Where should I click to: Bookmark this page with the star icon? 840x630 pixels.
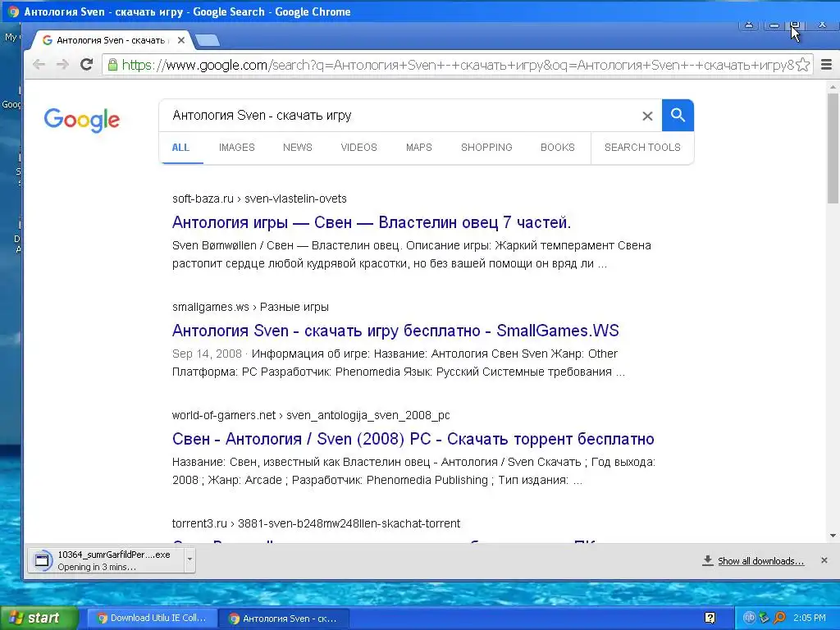pos(802,65)
